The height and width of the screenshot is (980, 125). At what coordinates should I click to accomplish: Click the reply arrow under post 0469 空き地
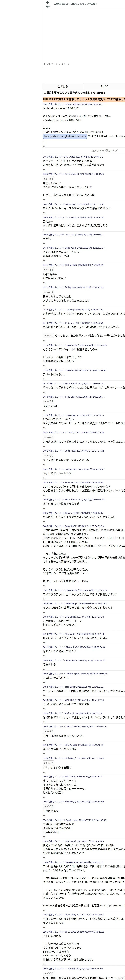pyautogui.click(x=44, y=244)
